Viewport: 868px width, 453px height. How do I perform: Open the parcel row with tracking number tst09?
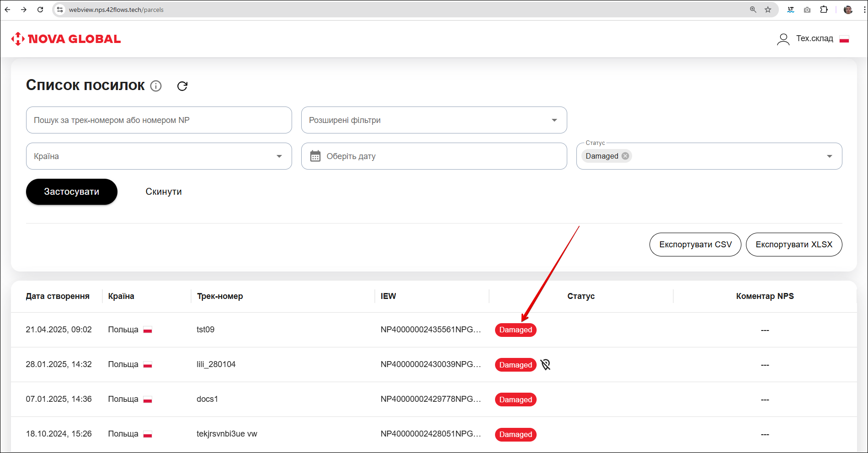[x=206, y=330]
